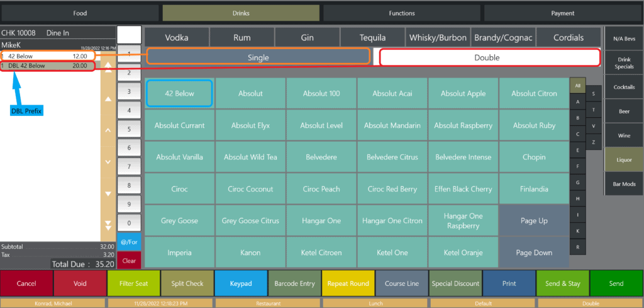
Task: Choose the Single pour option
Action: (258, 57)
